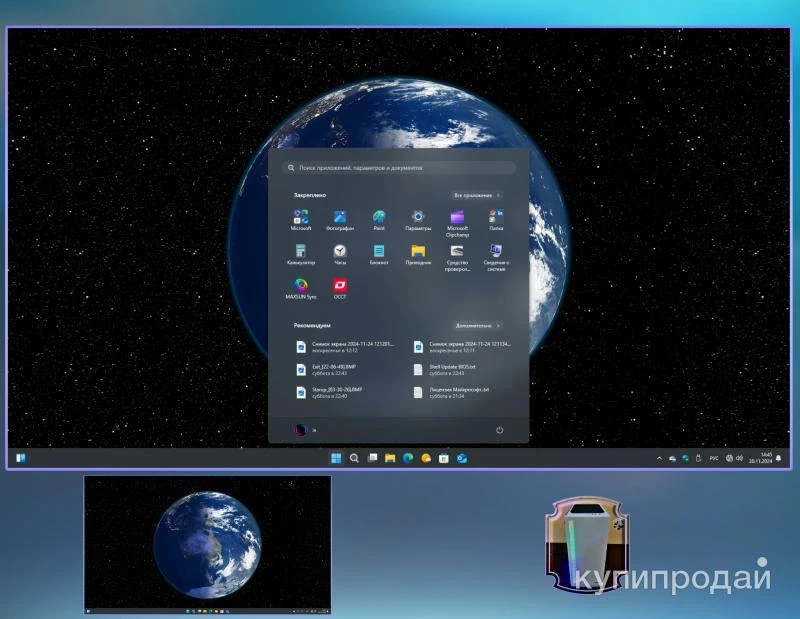This screenshot has width=800, height=619.
Task: Open the Paint app from pinned apps
Action: pyautogui.click(x=379, y=218)
